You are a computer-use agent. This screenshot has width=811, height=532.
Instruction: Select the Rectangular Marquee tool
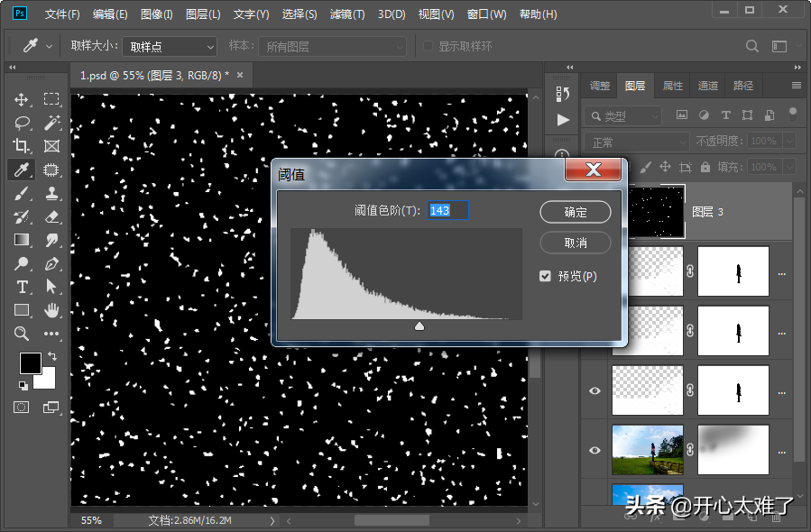coord(51,99)
